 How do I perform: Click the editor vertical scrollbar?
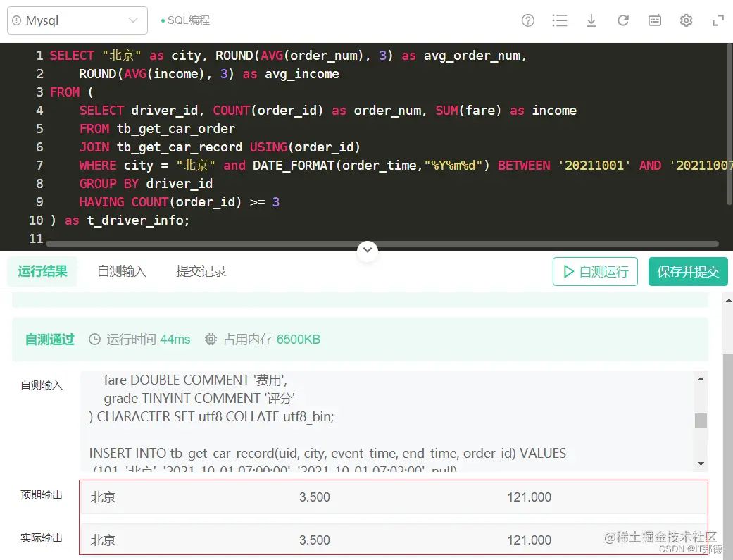[729, 123]
